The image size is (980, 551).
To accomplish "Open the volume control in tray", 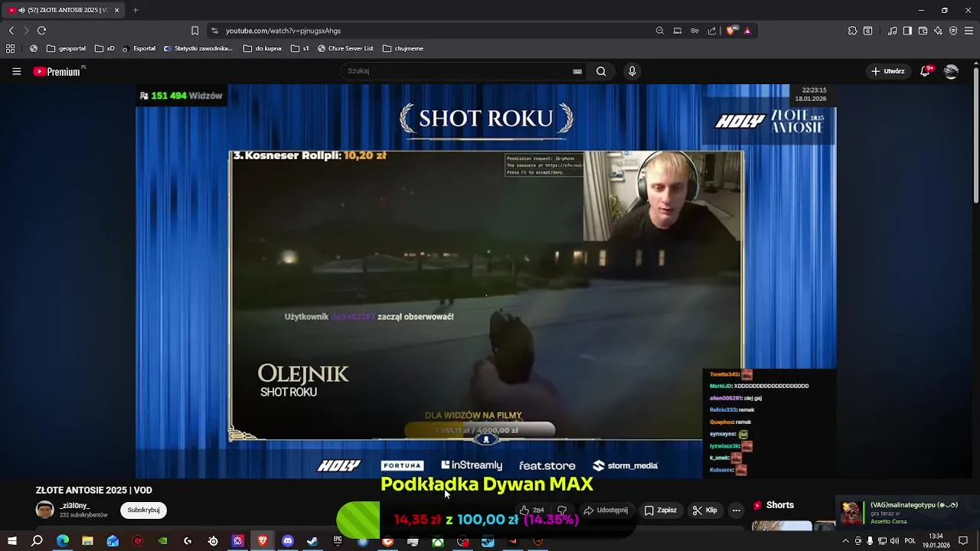I will (x=894, y=541).
